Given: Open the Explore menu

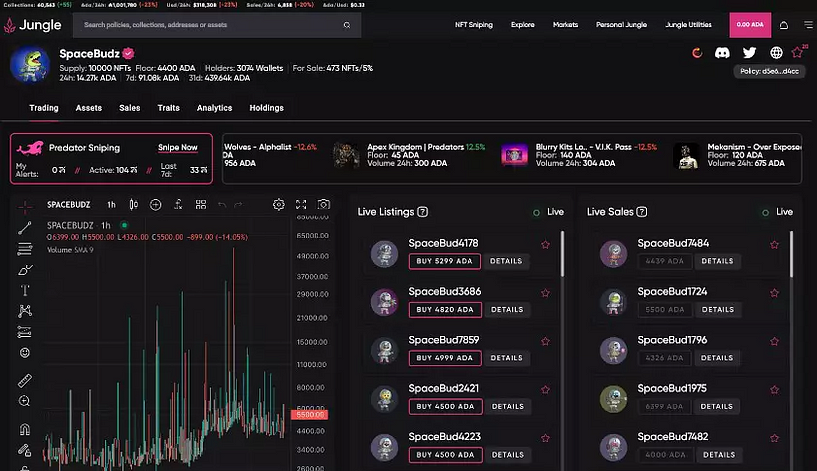Looking at the screenshot, I should click(523, 24).
